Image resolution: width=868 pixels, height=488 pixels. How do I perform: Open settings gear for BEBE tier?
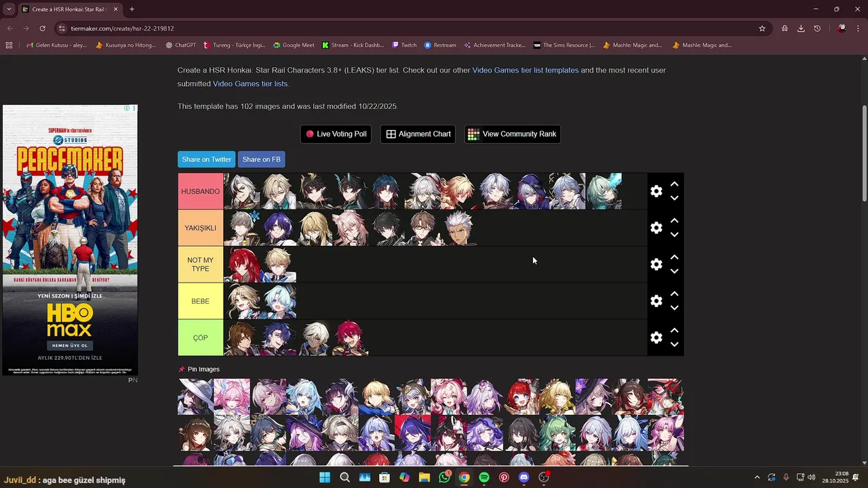pyautogui.click(x=656, y=301)
